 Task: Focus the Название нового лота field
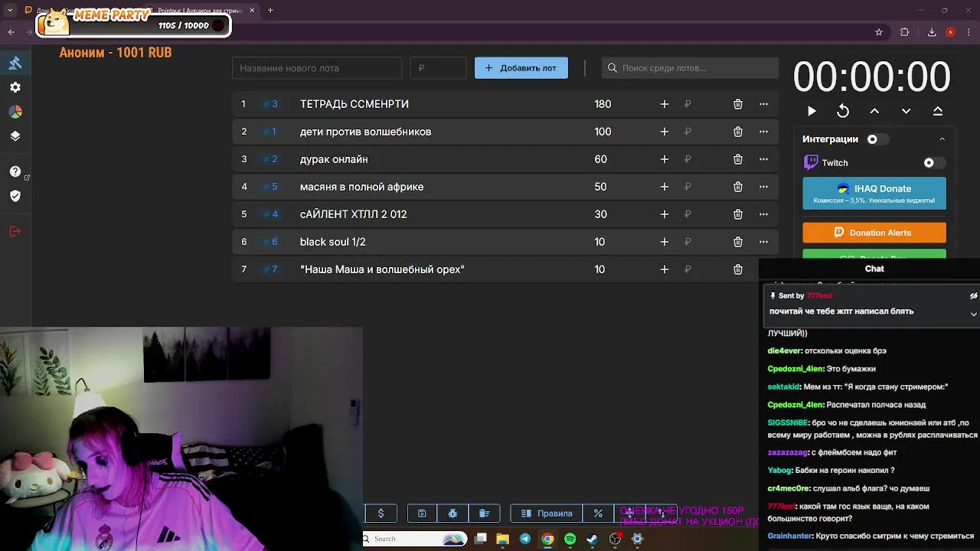tap(317, 68)
